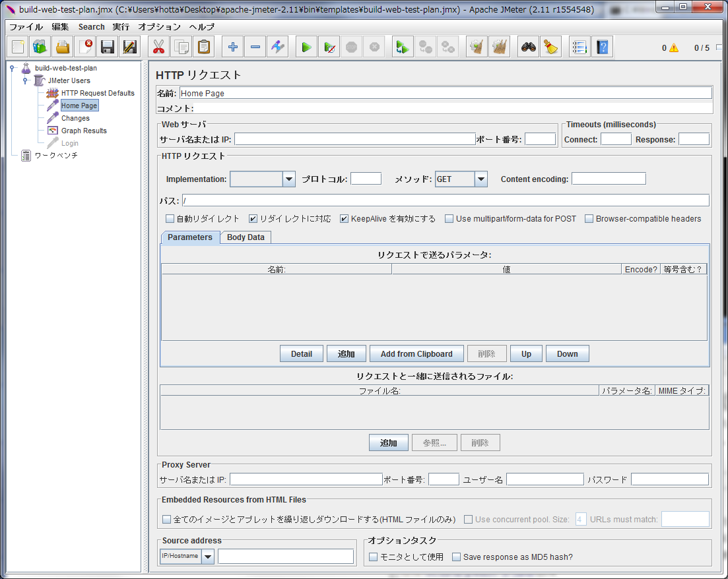728x579 pixels.
Task: Save the test plan with floppy icon
Action: pyautogui.click(x=107, y=47)
